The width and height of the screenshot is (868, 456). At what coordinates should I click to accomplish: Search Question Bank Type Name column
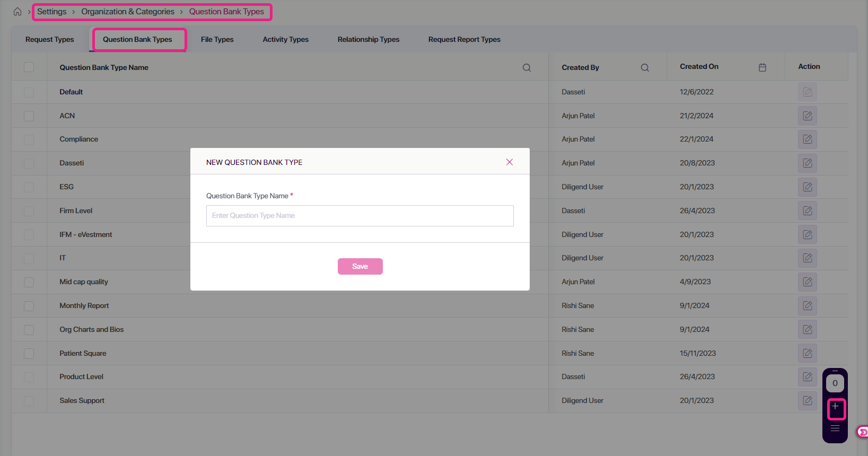(x=527, y=67)
